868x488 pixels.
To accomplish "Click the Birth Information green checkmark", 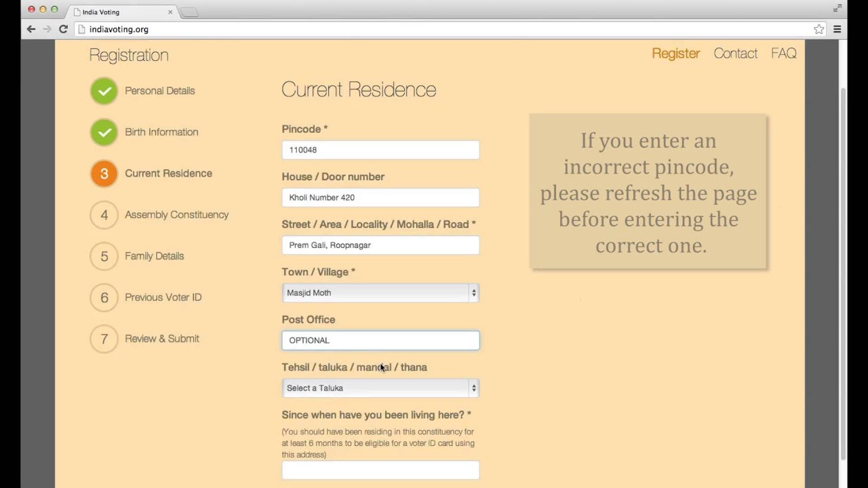I will point(104,132).
